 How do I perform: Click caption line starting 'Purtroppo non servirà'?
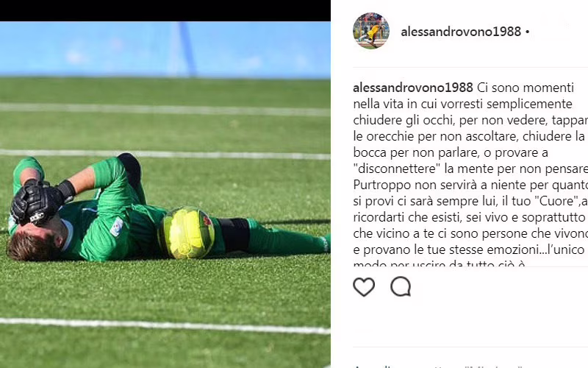[470, 185]
